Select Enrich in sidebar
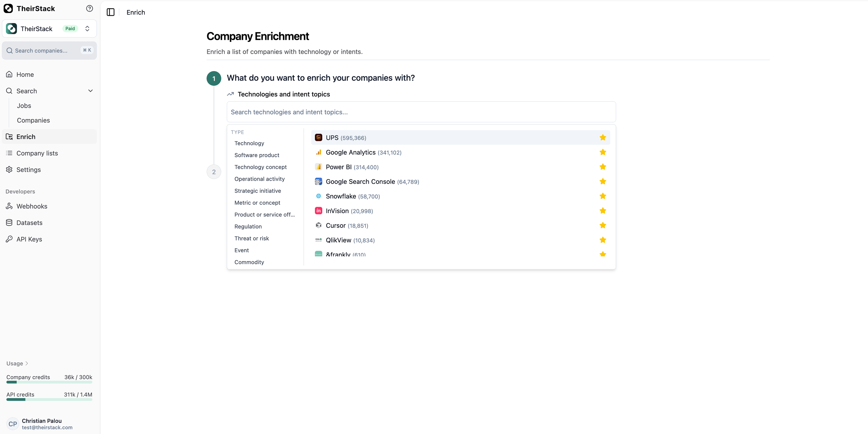868x434 pixels. 49,137
